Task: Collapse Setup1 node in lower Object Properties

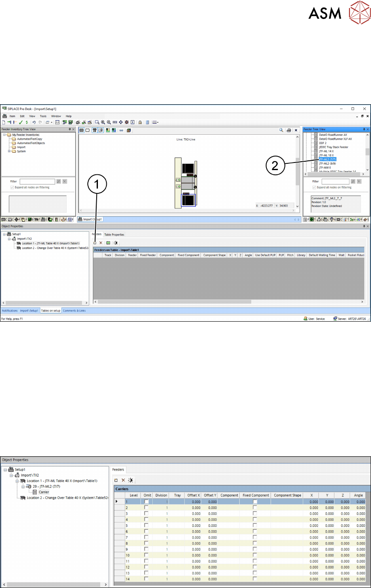Action: pyautogui.click(x=5, y=469)
